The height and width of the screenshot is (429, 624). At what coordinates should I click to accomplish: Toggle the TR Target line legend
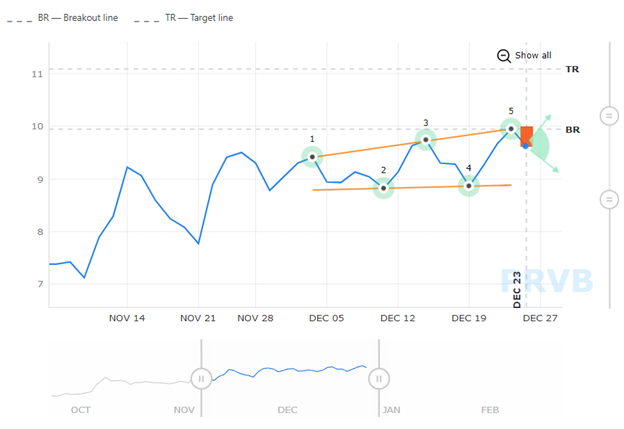coord(192,19)
